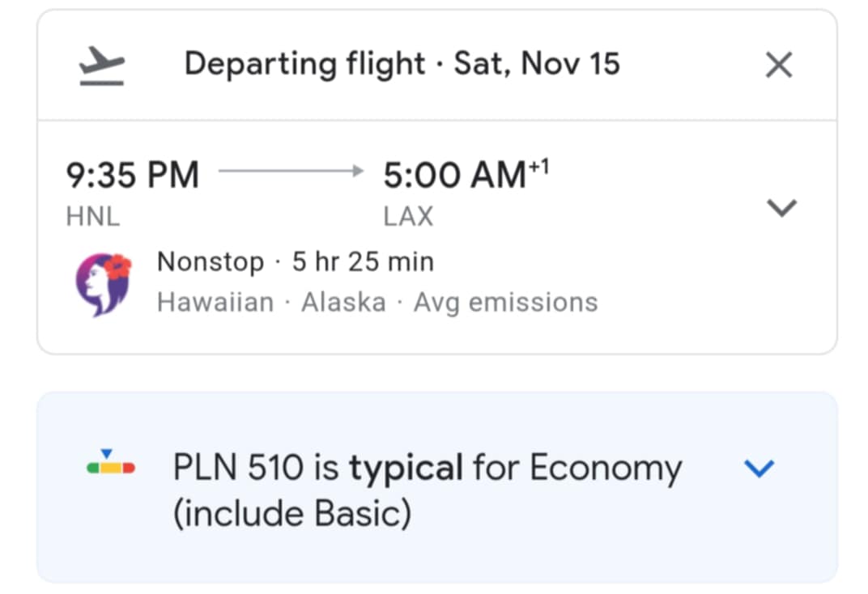This screenshot has width=868, height=594.
Task: Expand the PLN 510 price insight
Action: point(759,468)
